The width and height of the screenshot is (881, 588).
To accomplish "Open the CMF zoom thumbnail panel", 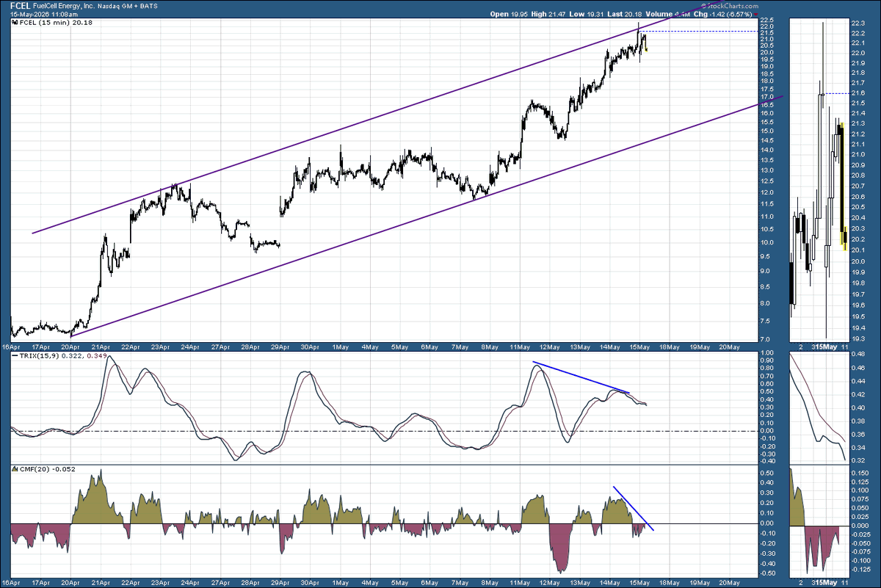I will point(818,521).
